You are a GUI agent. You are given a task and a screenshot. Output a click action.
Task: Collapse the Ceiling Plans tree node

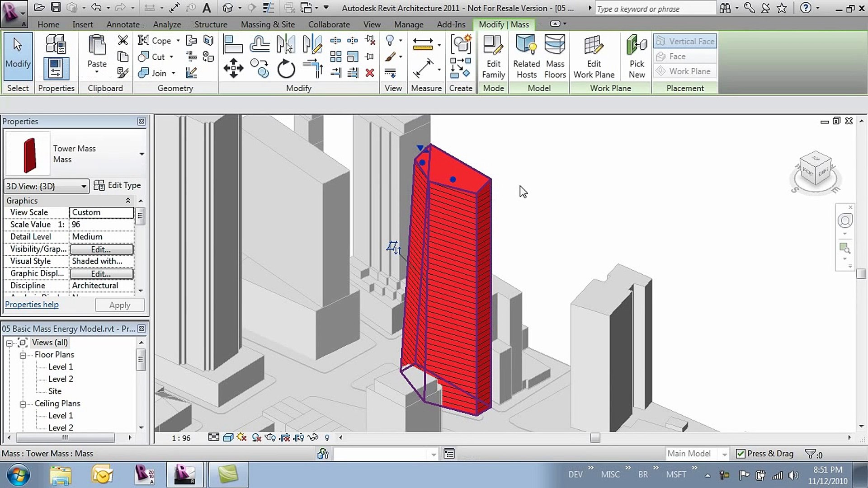pyautogui.click(x=23, y=404)
